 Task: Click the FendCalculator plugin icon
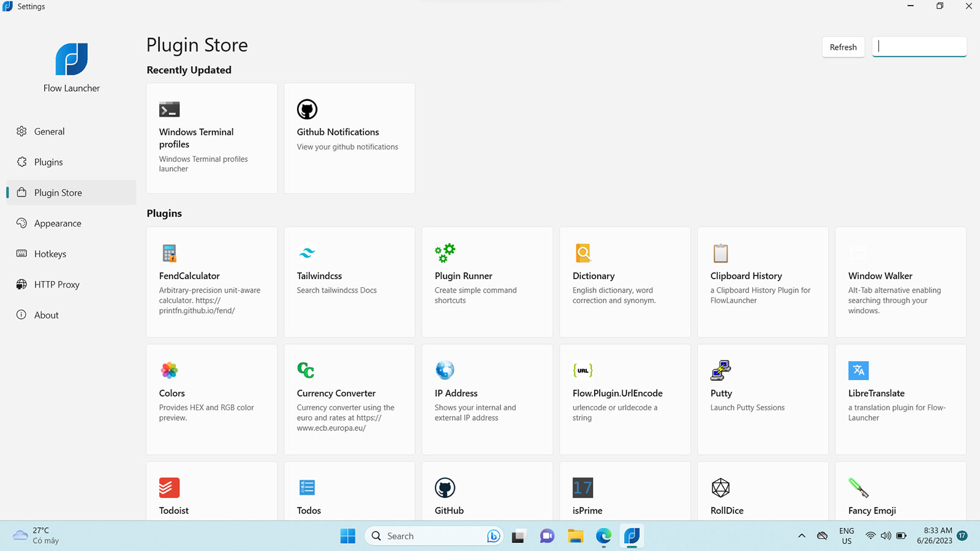(x=169, y=253)
